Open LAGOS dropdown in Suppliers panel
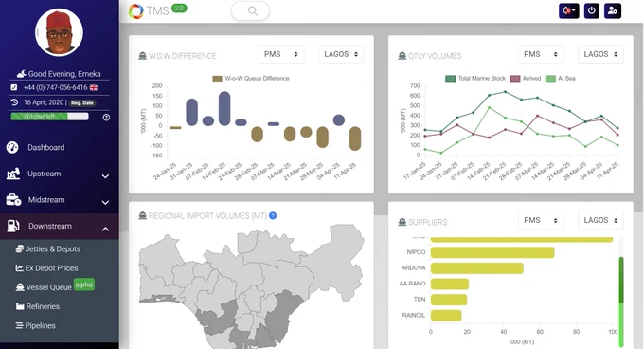 click(600, 220)
